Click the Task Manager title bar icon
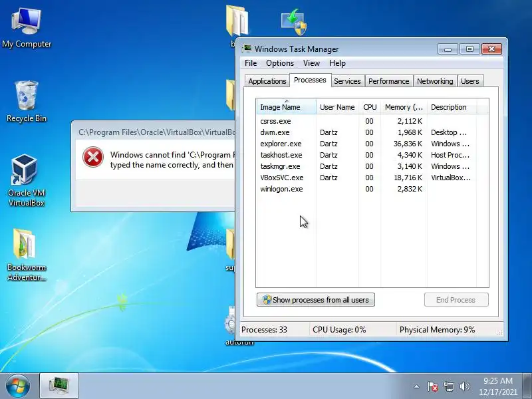Viewport: 532px width, 399px height. tap(247, 49)
